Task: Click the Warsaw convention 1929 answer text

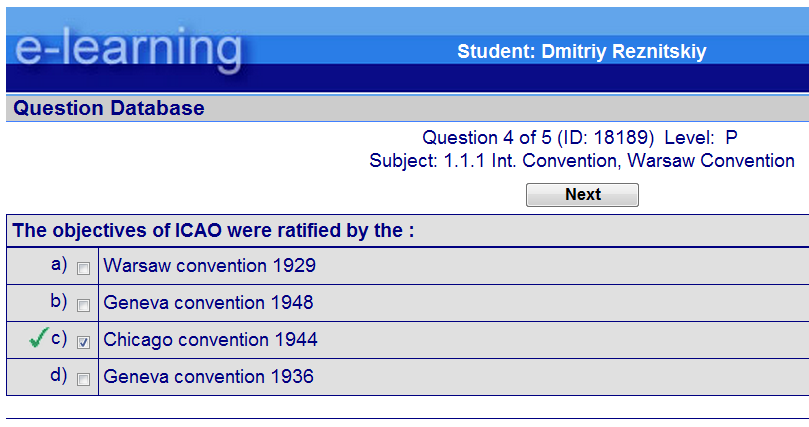Action: 209,266
